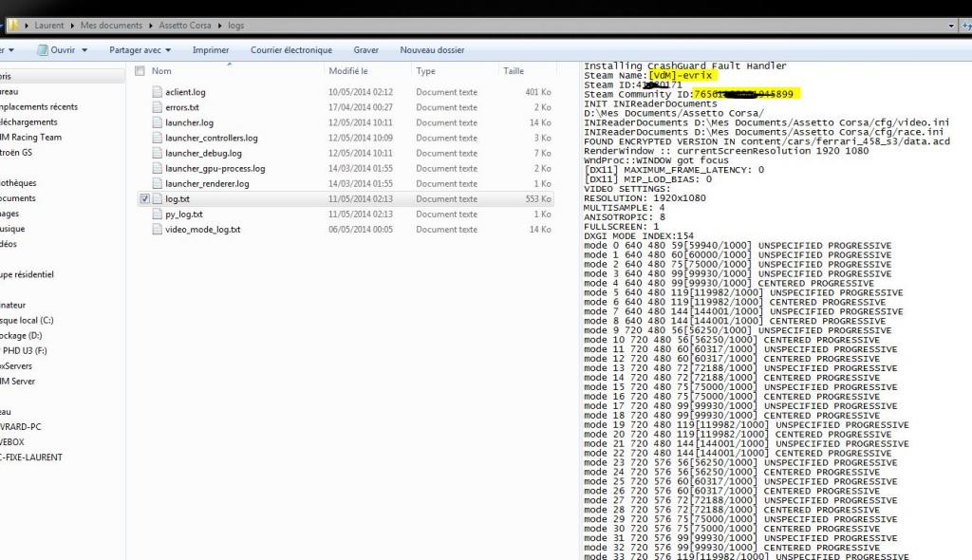Create a Nouveau dossier

pyautogui.click(x=432, y=50)
